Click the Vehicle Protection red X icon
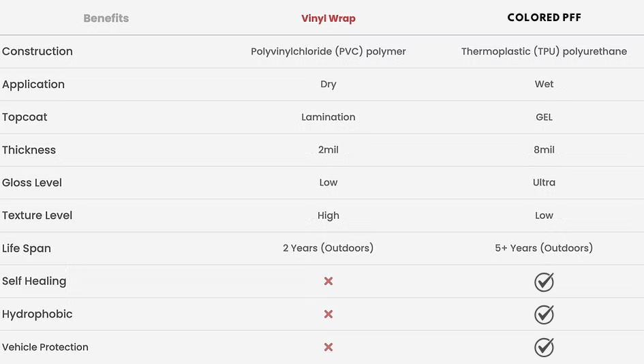 pyautogui.click(x=328, y=347)
